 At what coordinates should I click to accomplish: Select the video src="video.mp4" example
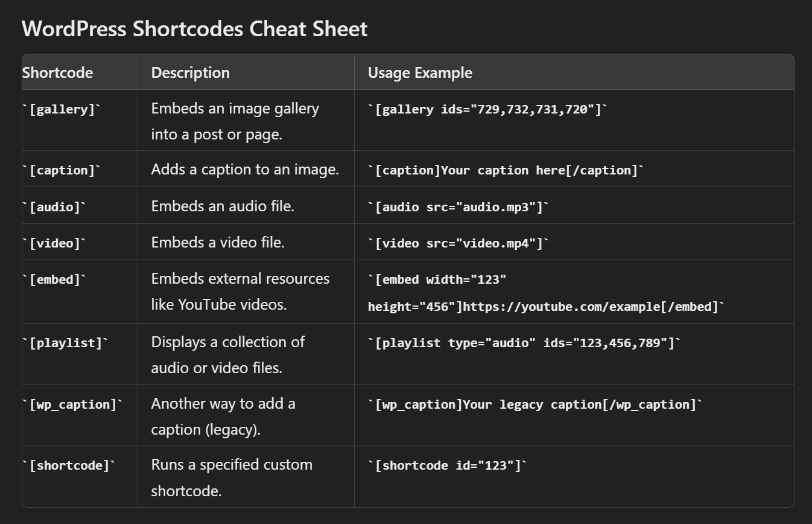458,243
